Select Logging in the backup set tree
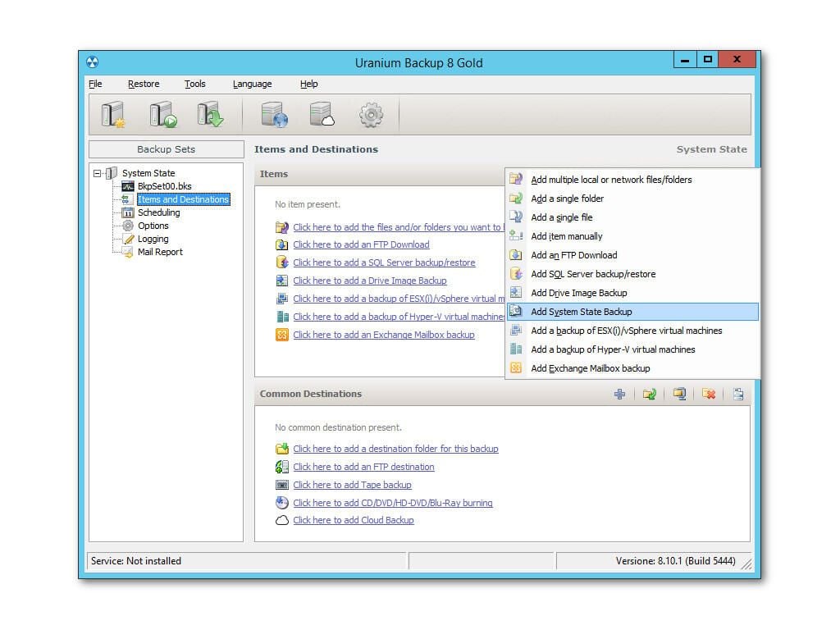This screenshot has height=630, width=840. [153, 239]
